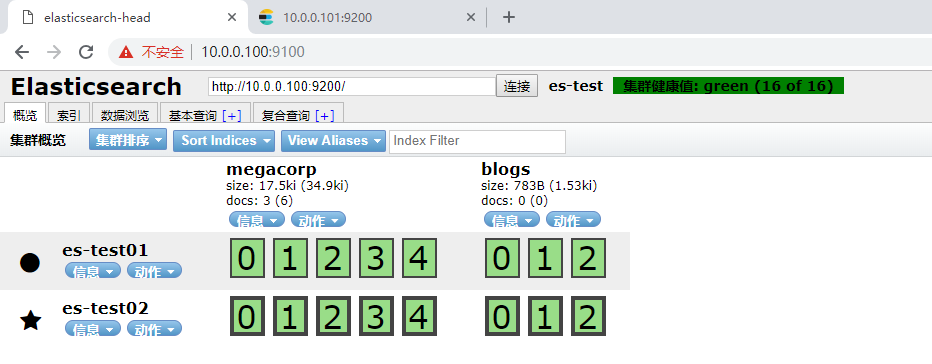Viewport: 932px width, 364px height.
Task: Close the elasticsearch-head tab
Action: coord(232,17)
